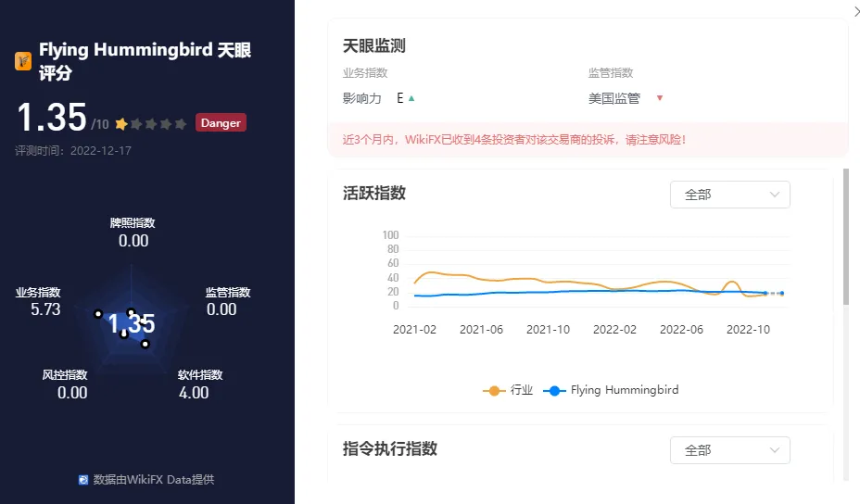Click the 活跃指数 heading
This screenshot has height=504, width=860.
[374, 193]
